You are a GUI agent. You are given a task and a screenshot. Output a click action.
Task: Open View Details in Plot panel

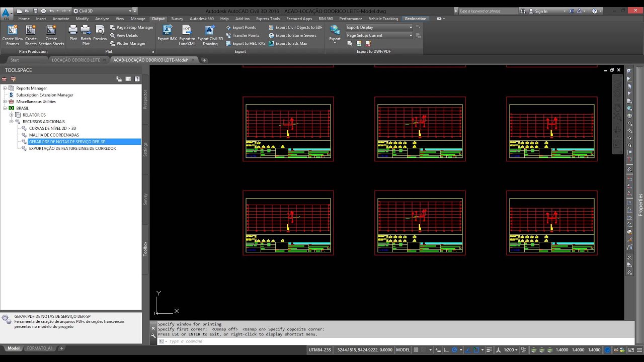point(124,36)
